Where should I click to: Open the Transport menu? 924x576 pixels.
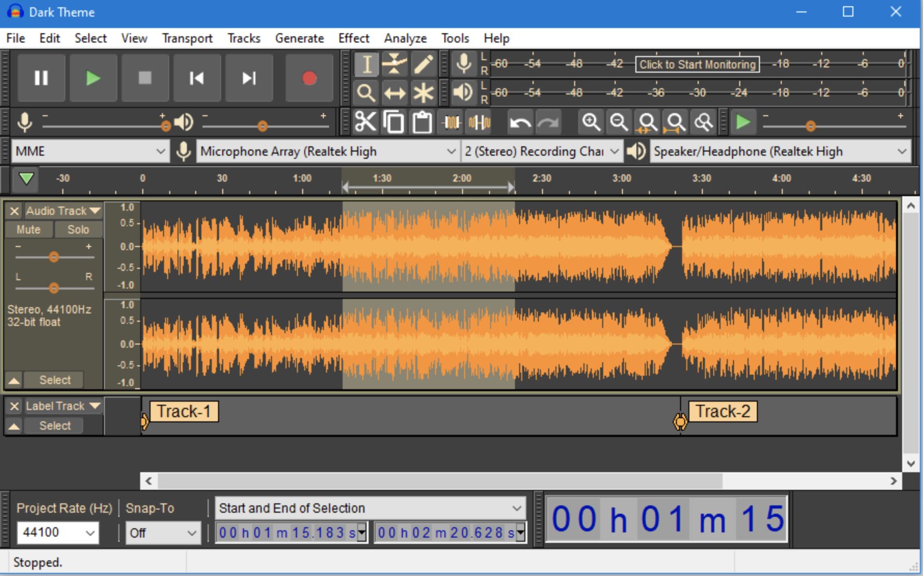(x=187, y=38)
